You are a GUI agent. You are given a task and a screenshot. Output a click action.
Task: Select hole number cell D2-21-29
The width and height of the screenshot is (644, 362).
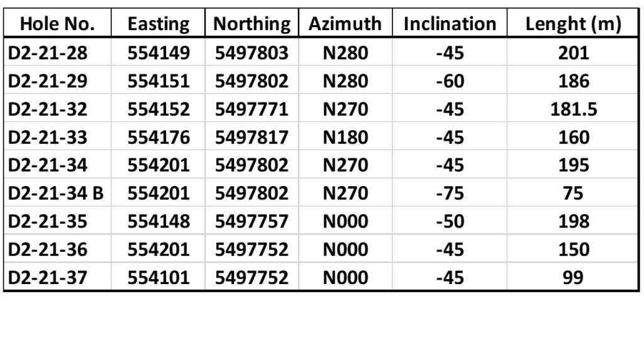(x=48, y=81)
